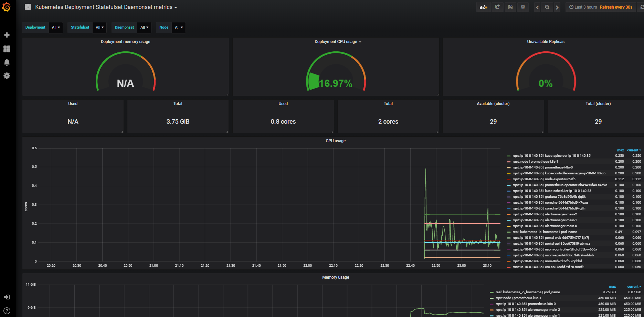Toggle portal-web series in CPU legend
644x317 pixels.
(551, 238)
